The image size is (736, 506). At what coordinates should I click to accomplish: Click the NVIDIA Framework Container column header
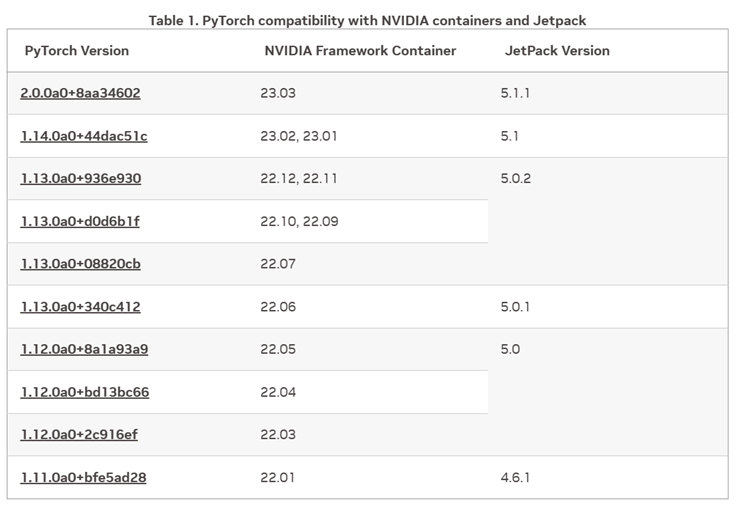[x=359, y=51]
